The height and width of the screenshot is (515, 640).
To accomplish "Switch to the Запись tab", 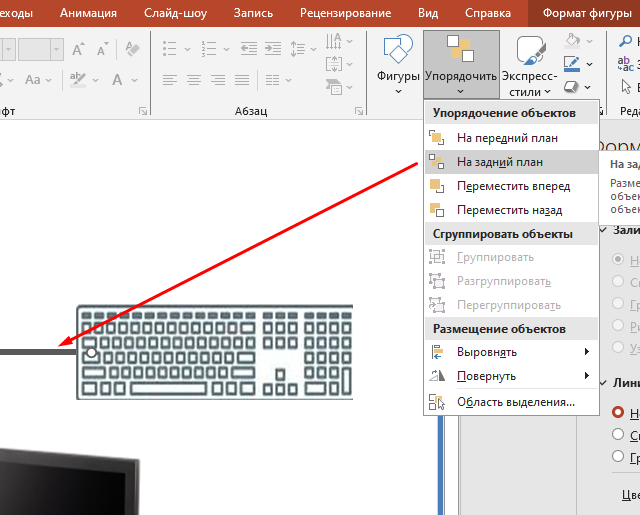I will point(253,13).
